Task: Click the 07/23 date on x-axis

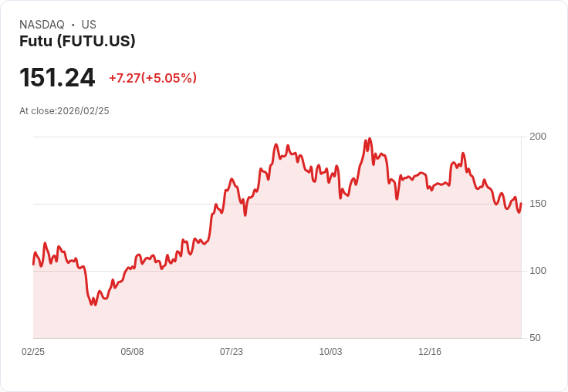Action: pos(232,352)
